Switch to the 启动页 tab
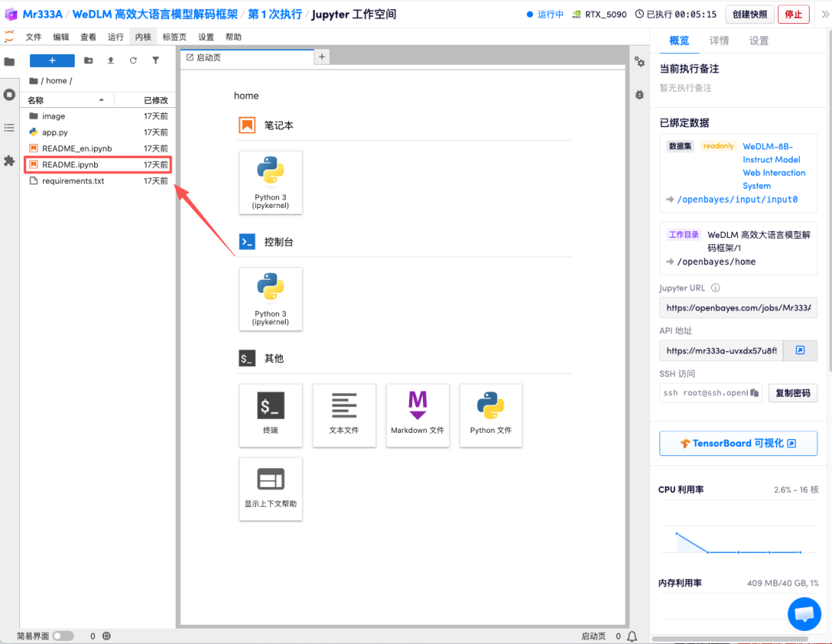Viewport: 832px width, 644px height. pyautogui.click(x=247, y=57)
